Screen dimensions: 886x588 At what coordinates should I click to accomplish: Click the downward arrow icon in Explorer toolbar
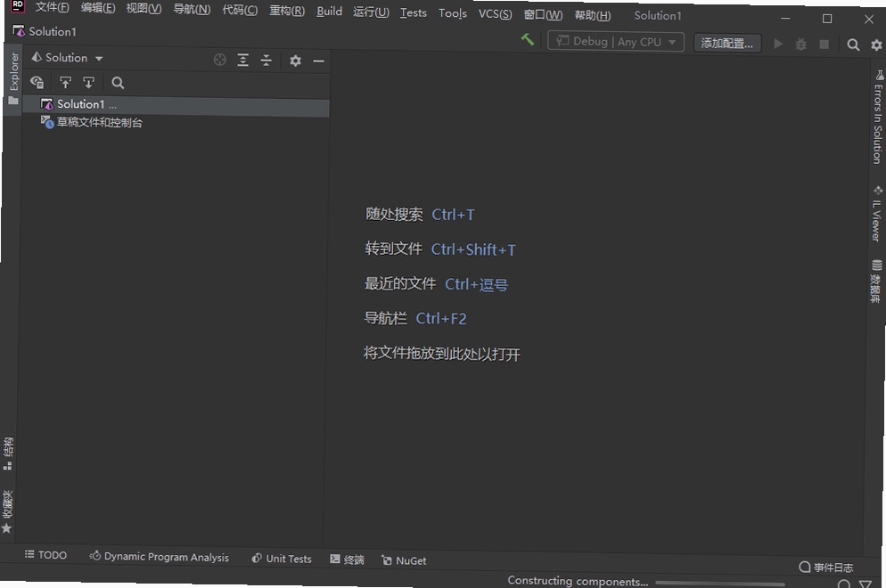point(89,83)
